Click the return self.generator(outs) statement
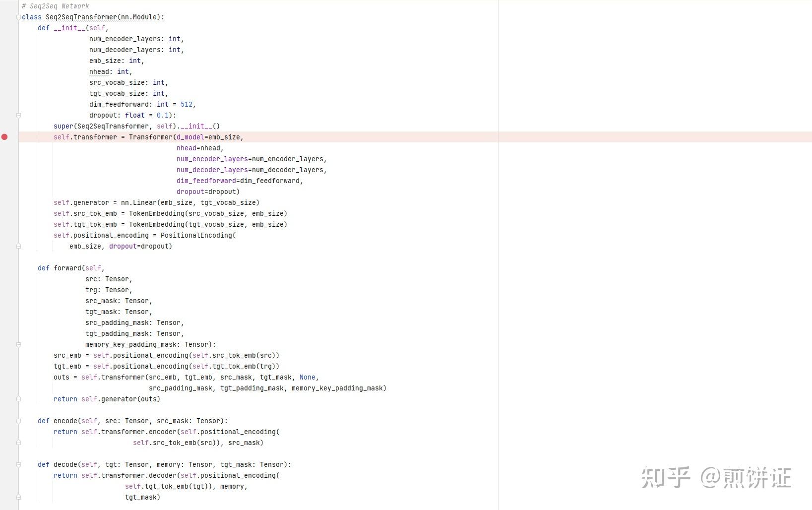The image size is (812, 510). click(x=108, y=399)
